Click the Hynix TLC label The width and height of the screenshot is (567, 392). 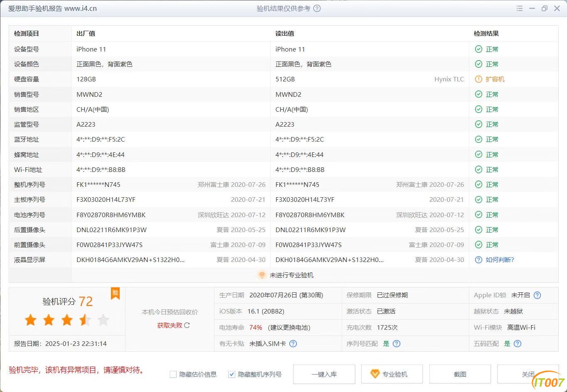pyautogui.click(x=449, y=79)
